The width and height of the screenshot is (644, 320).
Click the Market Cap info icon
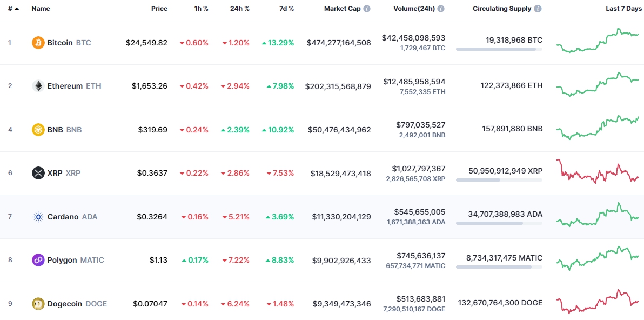[367, 9]
